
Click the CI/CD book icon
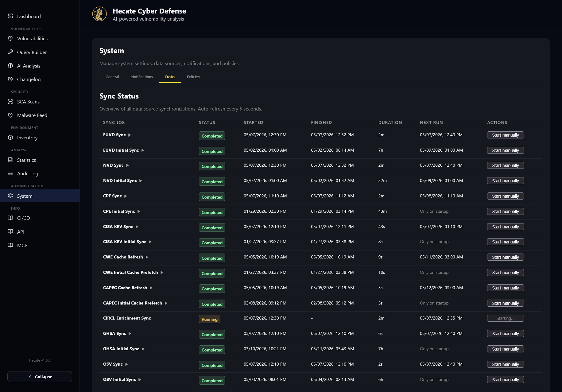pyautogui.click(x=10, y=218)
